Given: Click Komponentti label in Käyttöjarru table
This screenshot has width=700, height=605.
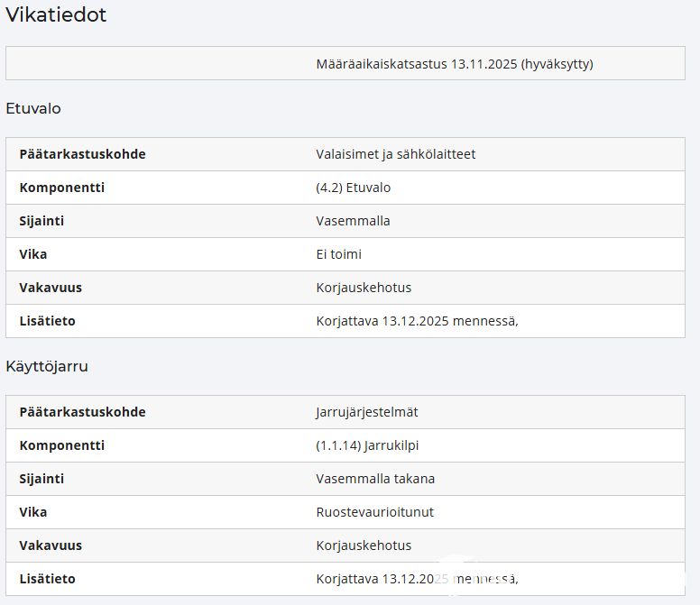Looking at the screenshot, I should [x=61, y=445].
